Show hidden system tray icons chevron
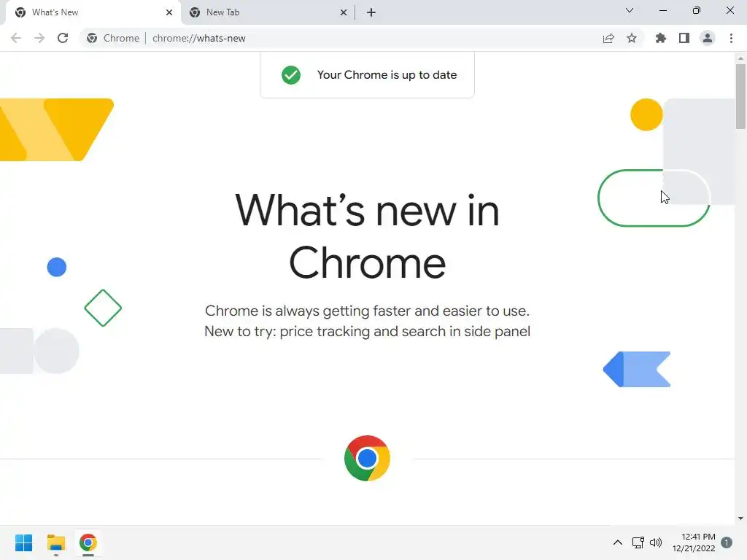This screenshot has height=560, width=747. (617, 542)
